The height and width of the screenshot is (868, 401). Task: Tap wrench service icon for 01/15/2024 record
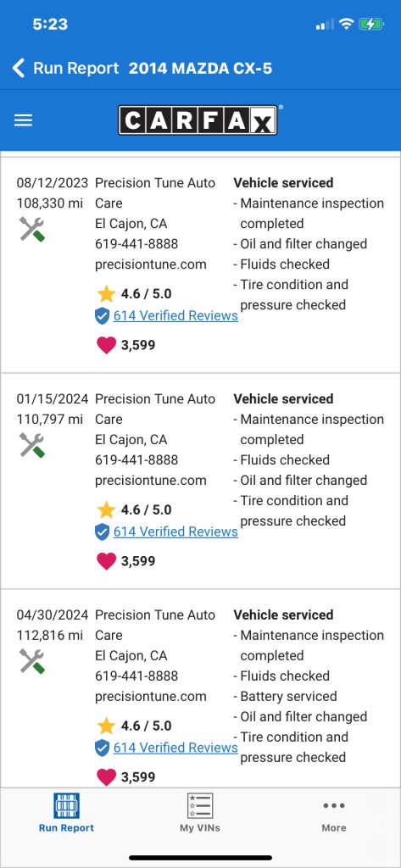32,445
